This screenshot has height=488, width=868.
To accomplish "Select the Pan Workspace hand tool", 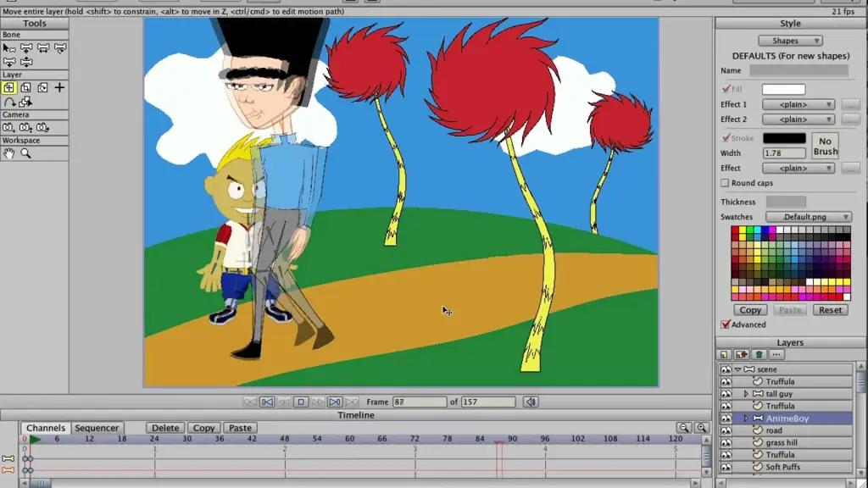I will pyautogui.click(x=8, y=154).
